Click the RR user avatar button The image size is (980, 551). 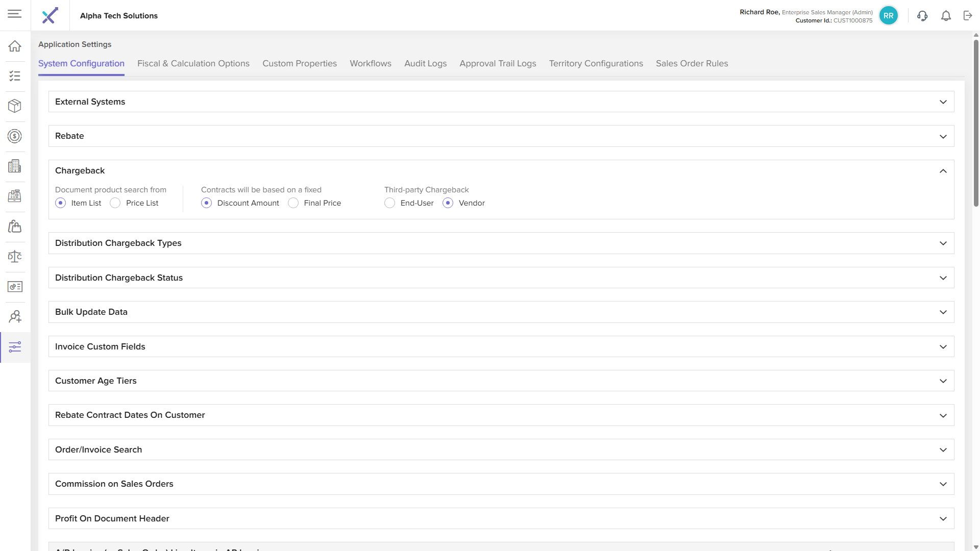pos(888,16)
